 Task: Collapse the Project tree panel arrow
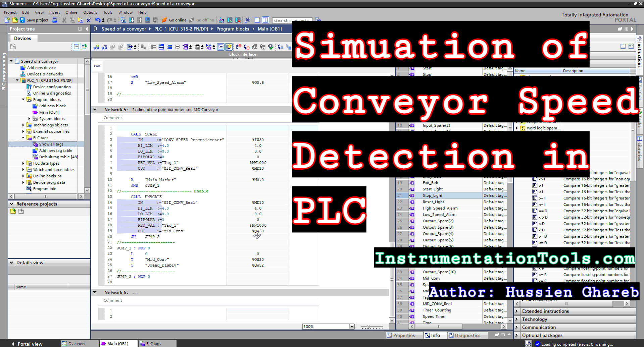pos(87,29)
